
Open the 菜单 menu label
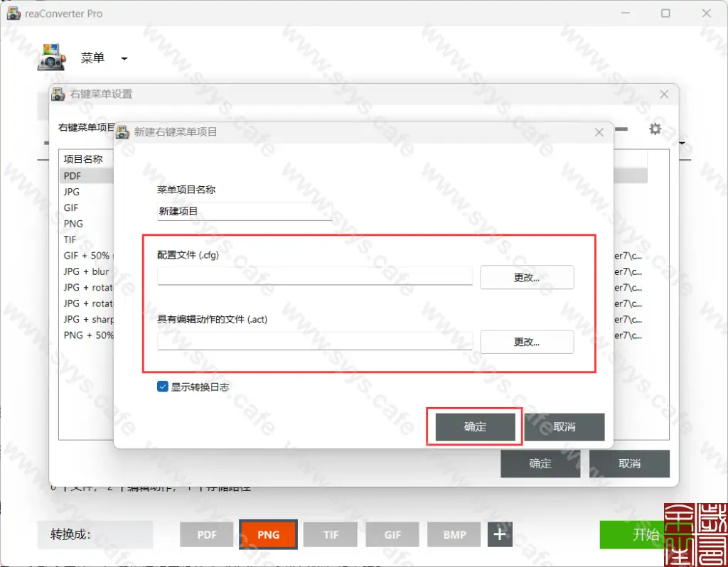pyautogui.click(x=93, y=58)
